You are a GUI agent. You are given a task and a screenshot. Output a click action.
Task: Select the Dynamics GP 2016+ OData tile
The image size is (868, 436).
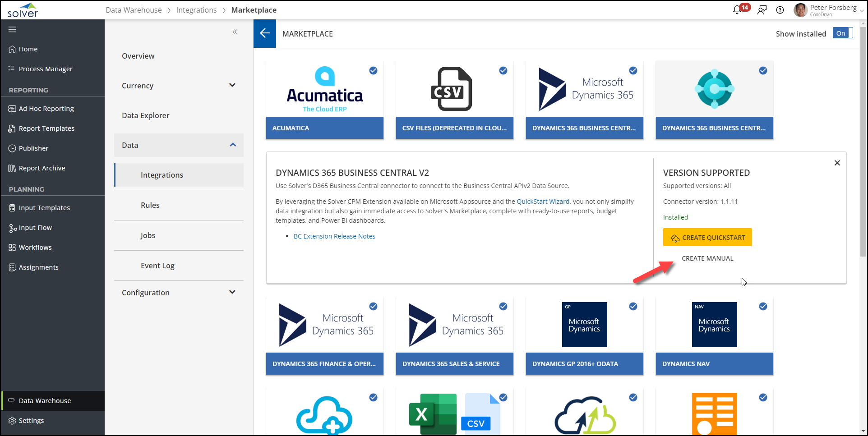(584, 336)
